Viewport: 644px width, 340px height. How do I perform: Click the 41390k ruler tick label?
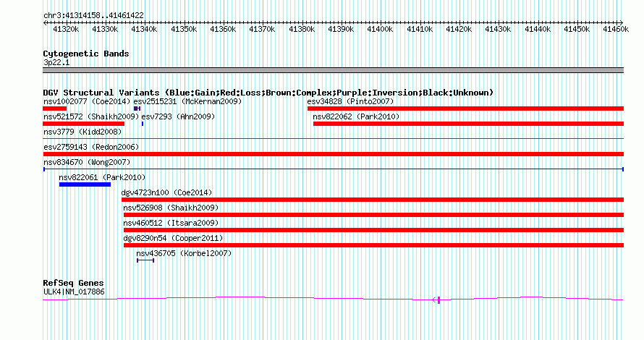(x=341, y=29)
